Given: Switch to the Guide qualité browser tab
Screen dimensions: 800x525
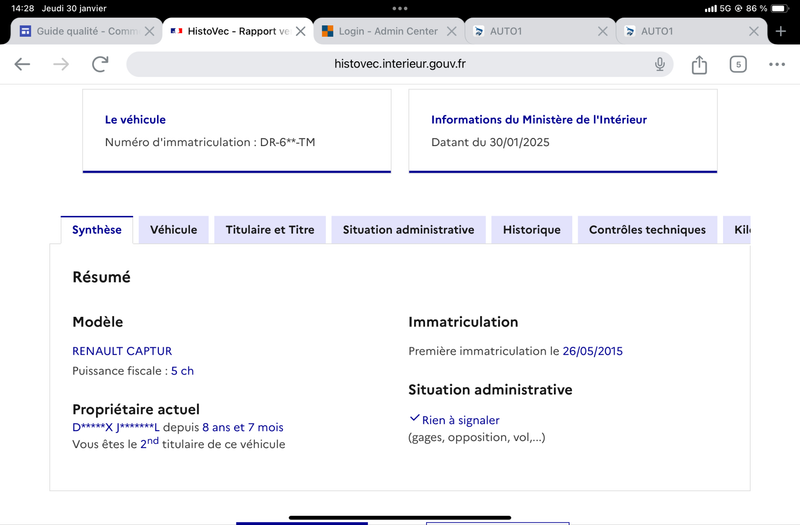Looking at the screenshot, I should point(79,31).
